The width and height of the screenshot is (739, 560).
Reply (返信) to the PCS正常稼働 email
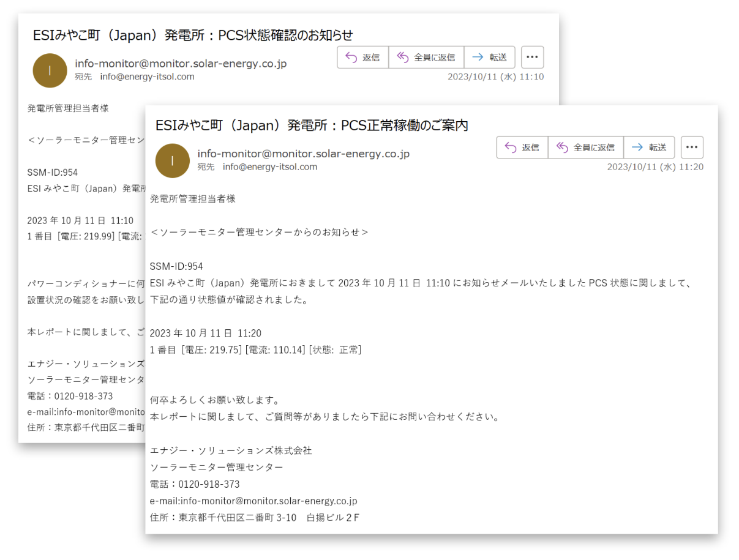[522, 147]
